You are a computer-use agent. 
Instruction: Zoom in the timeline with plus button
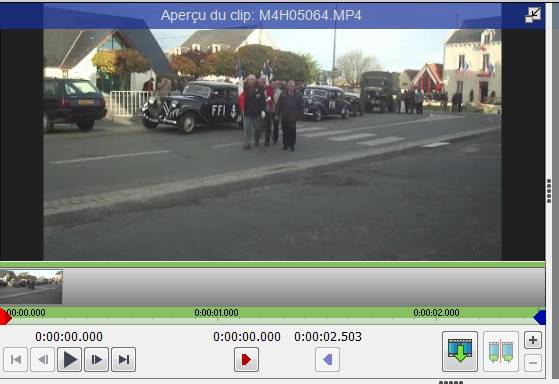(x=533, y=340)
